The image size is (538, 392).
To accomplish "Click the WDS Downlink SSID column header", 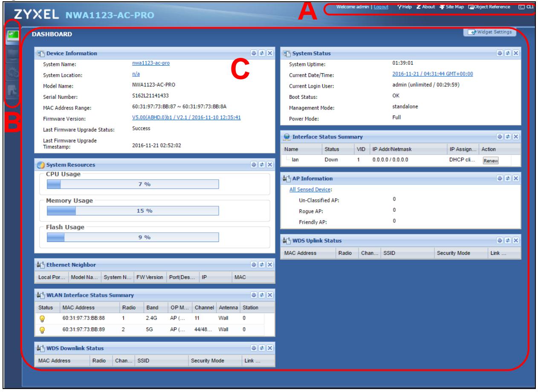I will point(162,360).
